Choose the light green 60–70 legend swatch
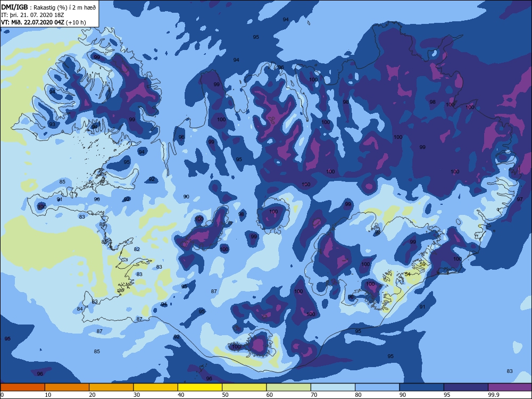This screenshot has width=532, height=399. [289, 387]
